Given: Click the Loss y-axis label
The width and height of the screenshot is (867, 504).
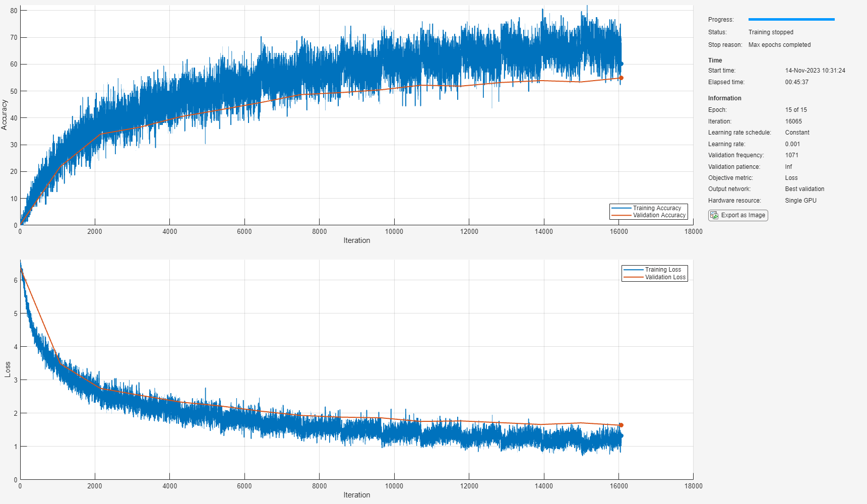Looking at the screenshot, I should (8, 369).
